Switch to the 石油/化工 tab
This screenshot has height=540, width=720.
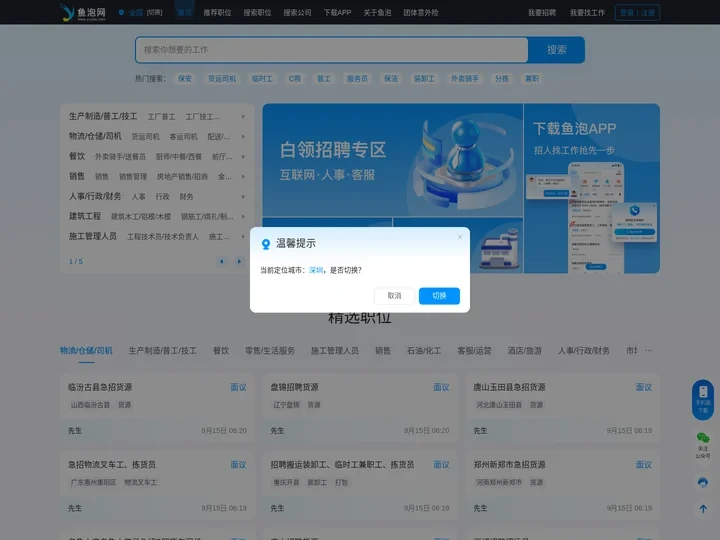(x=424, y=351)
